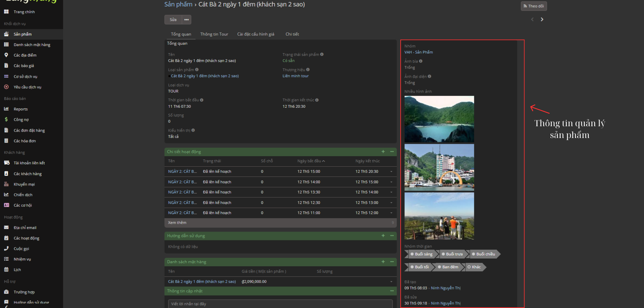This screenshot has width=644, height=308.
Task: Click the Reports chart icon in sidebar
Action: [6, 109]
